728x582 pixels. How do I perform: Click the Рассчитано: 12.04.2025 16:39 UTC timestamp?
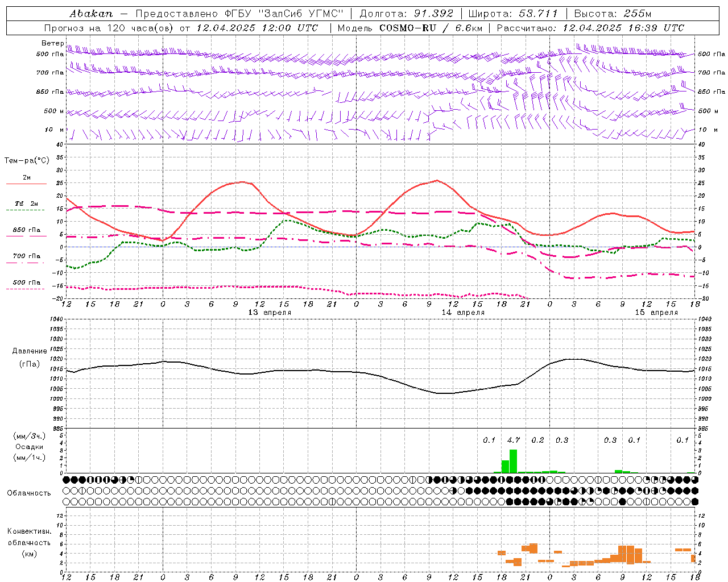click(590, 28)
